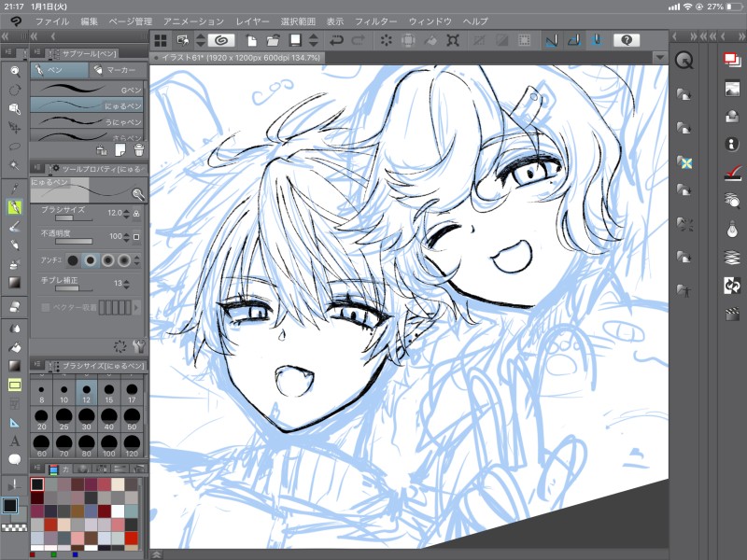Select the Zoom magnifier tool
747x560 pixels.
pos(15,71)
